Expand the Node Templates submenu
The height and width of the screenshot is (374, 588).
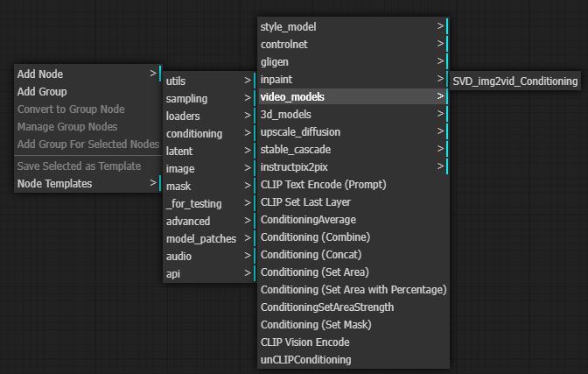[x=88, y=184]
